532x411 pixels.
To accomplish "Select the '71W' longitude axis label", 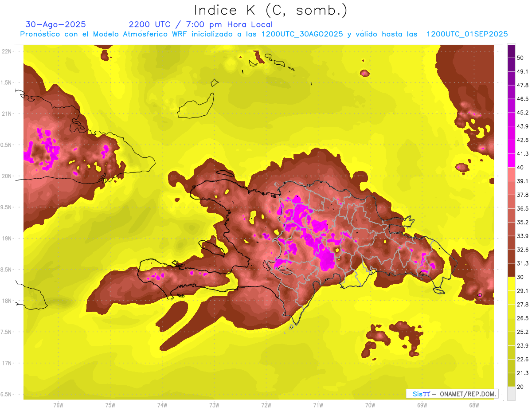I will coord(318,405).
